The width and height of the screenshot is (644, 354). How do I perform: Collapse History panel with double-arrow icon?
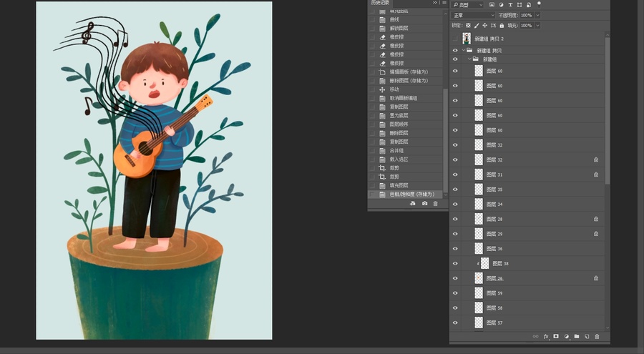[435, 2]
